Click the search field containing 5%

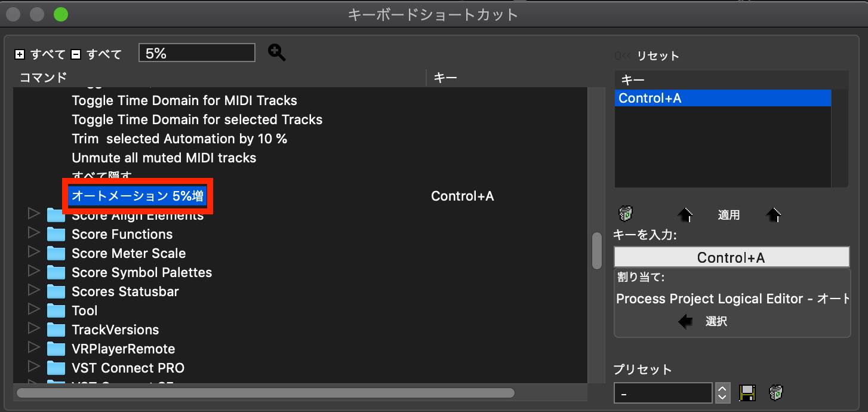point(197,53)
